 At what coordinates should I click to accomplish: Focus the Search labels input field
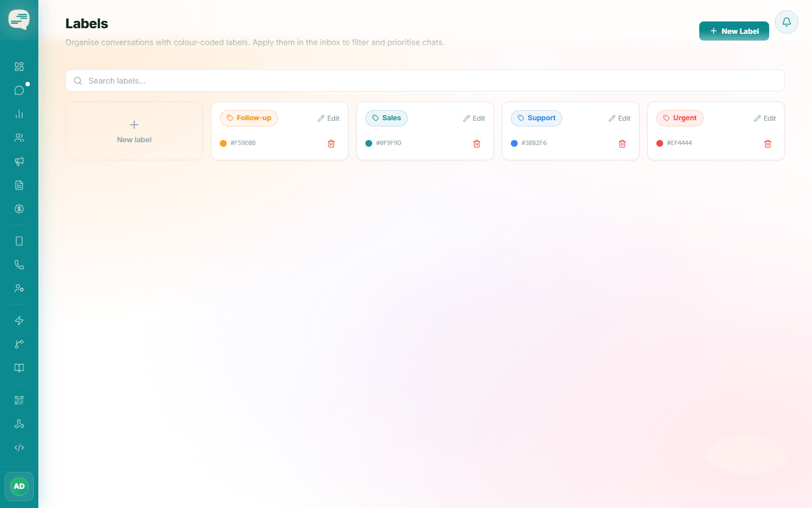click(425, 81)
